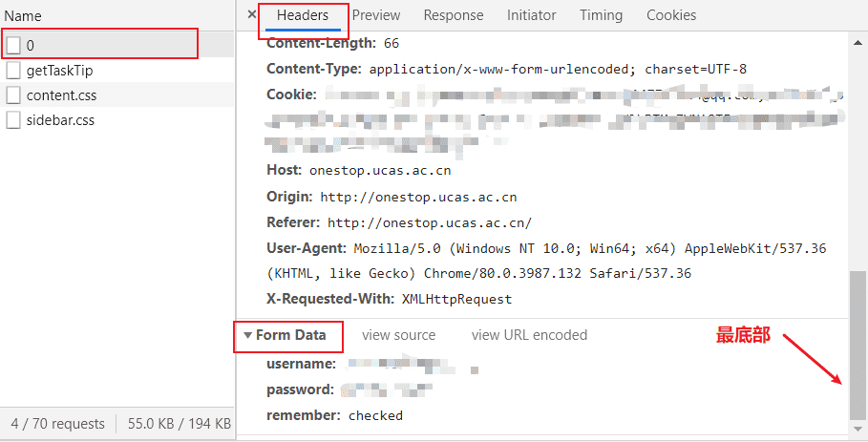
Task: Switch to the Initiator tab
Action: tap(532, 15)
